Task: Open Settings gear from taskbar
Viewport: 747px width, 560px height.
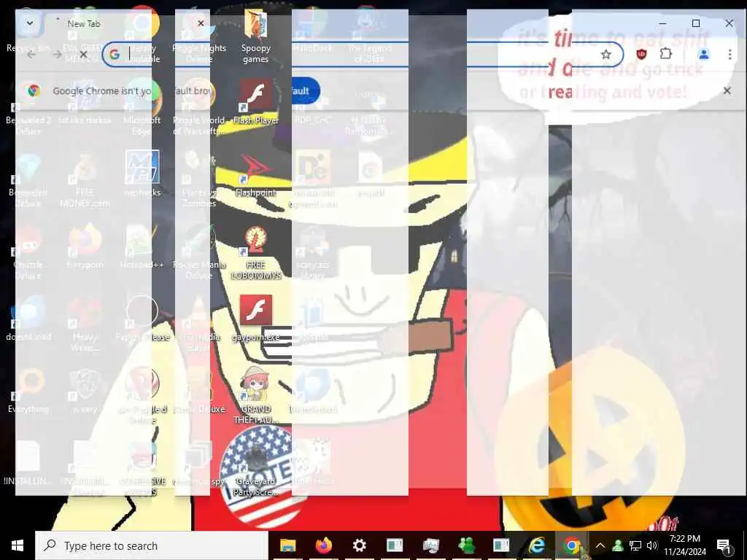Action: click(x=359, y=545)
